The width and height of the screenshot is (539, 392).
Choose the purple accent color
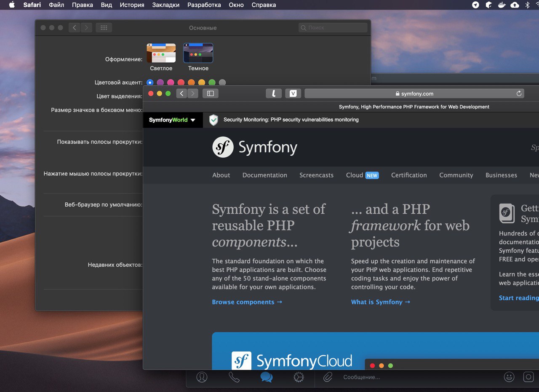[x=160, y=82]
